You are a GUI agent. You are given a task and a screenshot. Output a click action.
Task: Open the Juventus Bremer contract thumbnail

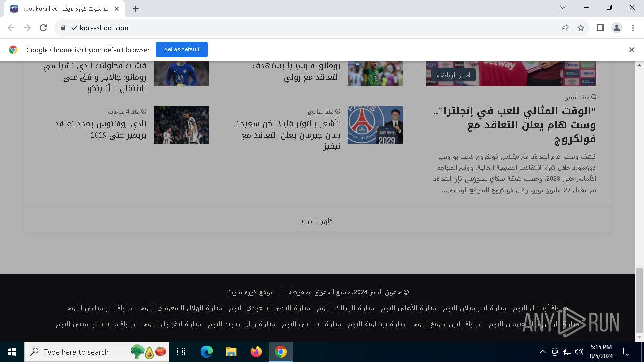point(182,125)
